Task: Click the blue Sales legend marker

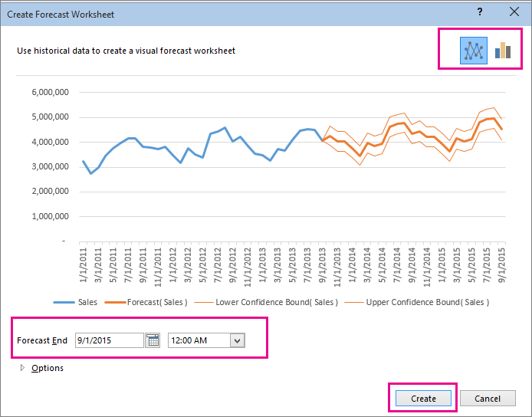Action: [x=63, y=302]
